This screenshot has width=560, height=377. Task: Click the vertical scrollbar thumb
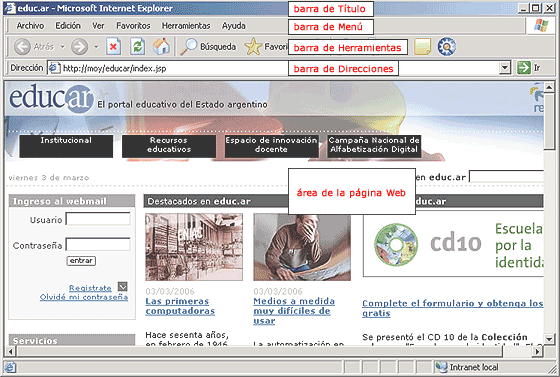[549, 121]
